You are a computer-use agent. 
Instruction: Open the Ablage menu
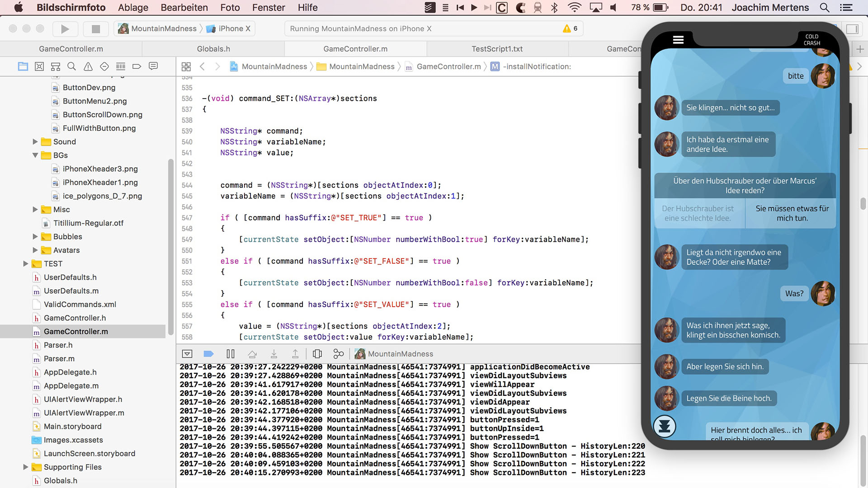point(133,8)
